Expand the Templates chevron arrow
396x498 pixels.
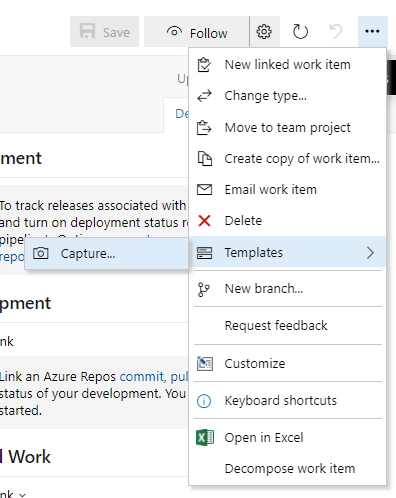coord(370,253)
